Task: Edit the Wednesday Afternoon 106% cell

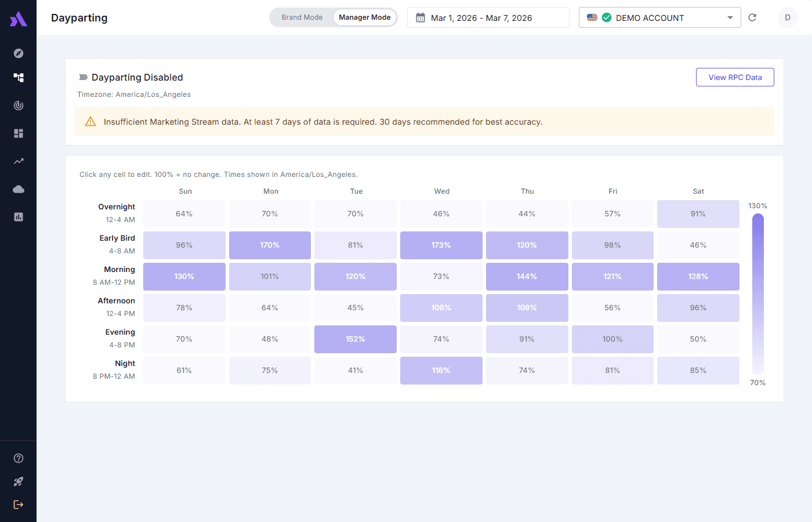Action: pos(441,308)
